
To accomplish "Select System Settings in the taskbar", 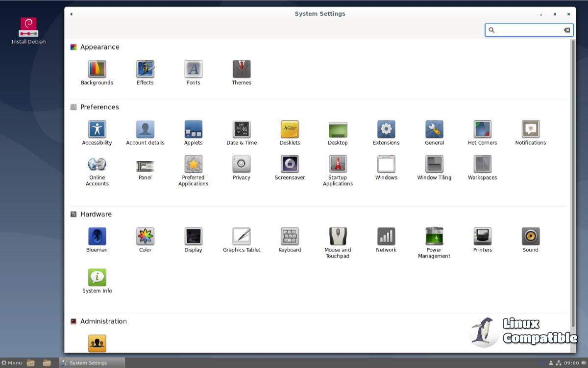I will click(x=92, y=363).
